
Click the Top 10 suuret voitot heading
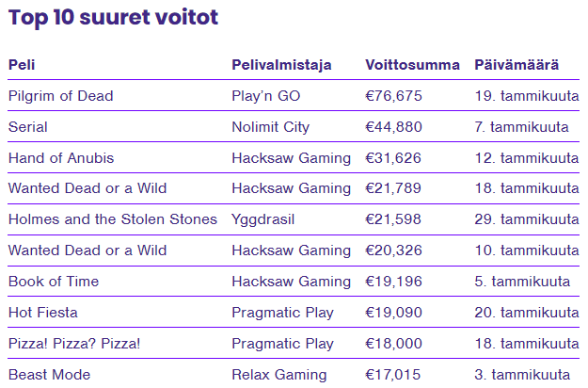pyautogui.click(x=113, y=17)
